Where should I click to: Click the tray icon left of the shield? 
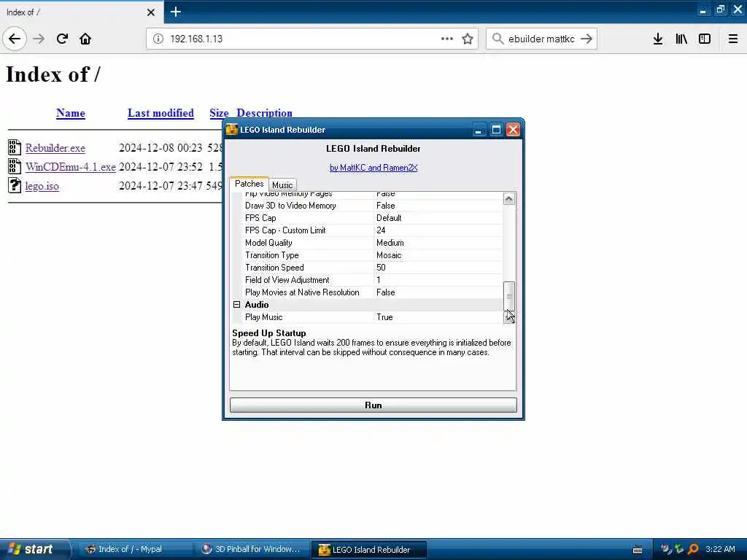pos(667,549)
